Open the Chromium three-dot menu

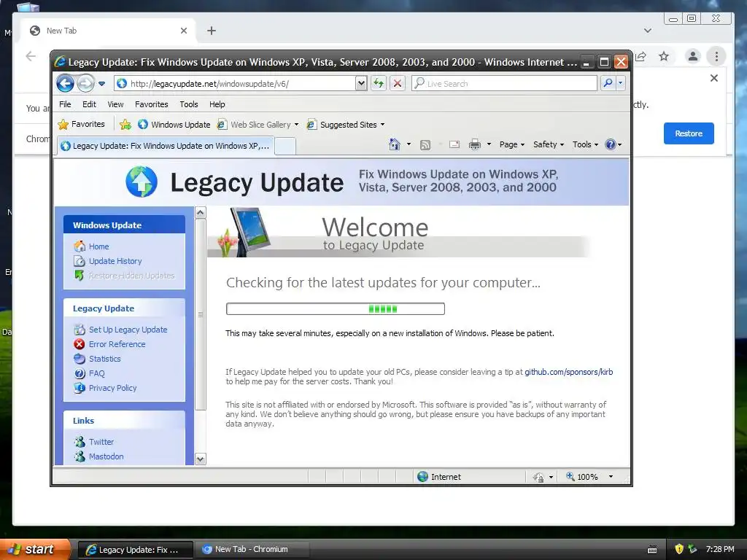coord(716,56)
